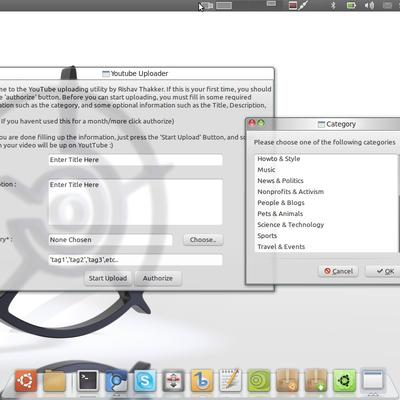Screen dimensions: 400x400
Task: Click the green button on Category titlebar
Action: pos(261,123)
